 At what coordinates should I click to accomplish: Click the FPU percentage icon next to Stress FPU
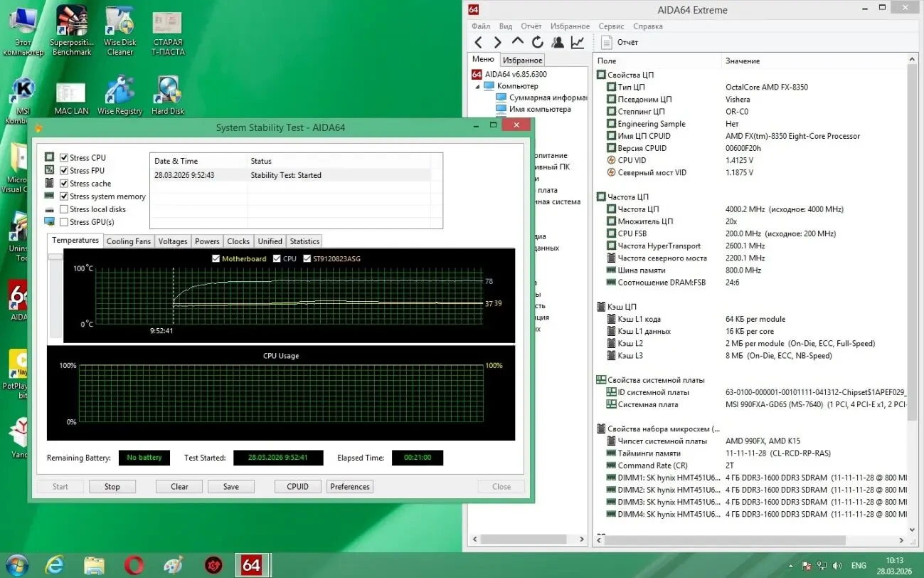click(50, 170)
